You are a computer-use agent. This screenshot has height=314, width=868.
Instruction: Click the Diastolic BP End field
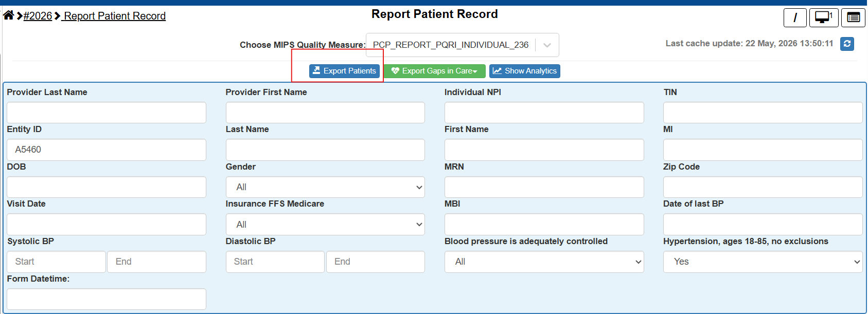(376, 262)
